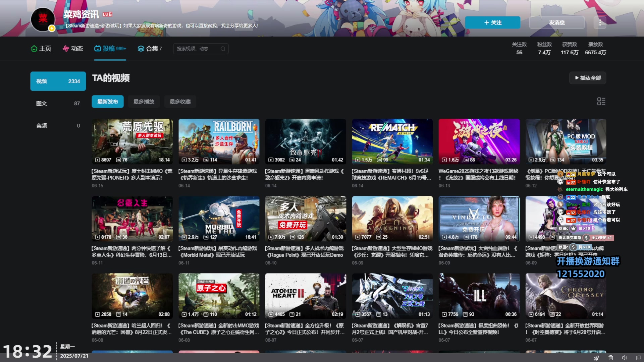Click the overlapping windows icon in bottom bar
The width and height of the screenshot is (644, 362).
639,358
